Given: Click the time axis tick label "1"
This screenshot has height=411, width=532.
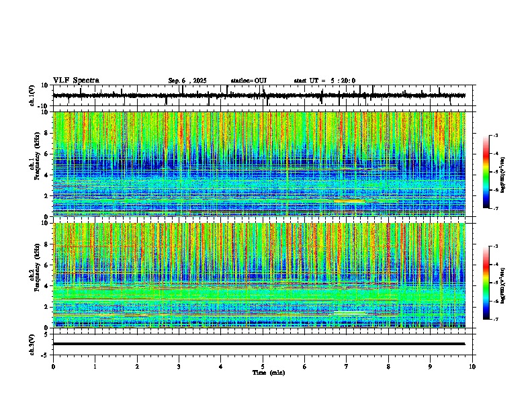Looking at the screenshot, I should (x=95, y=367).
